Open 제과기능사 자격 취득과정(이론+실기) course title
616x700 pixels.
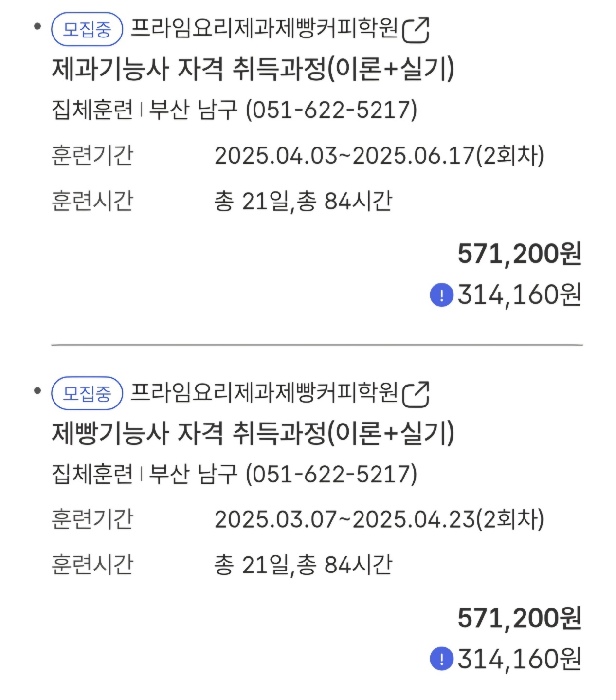[x=253, y=69]
